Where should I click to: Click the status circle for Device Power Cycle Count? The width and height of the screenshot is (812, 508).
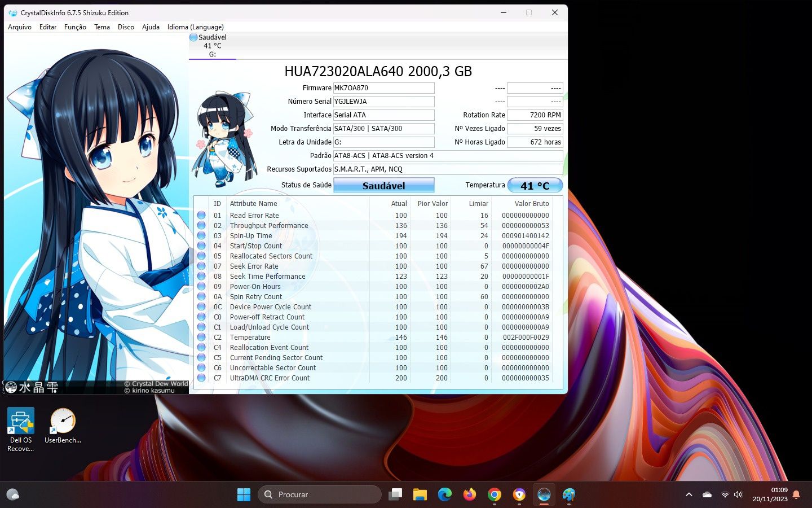point(201,306)
